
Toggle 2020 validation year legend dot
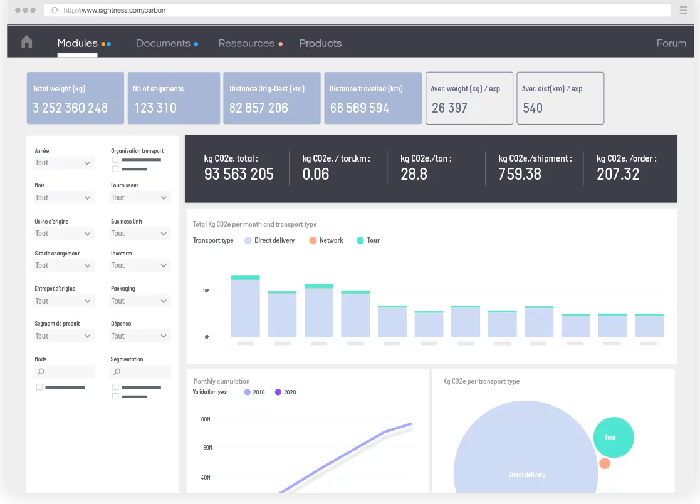click(x=278, y=392)
